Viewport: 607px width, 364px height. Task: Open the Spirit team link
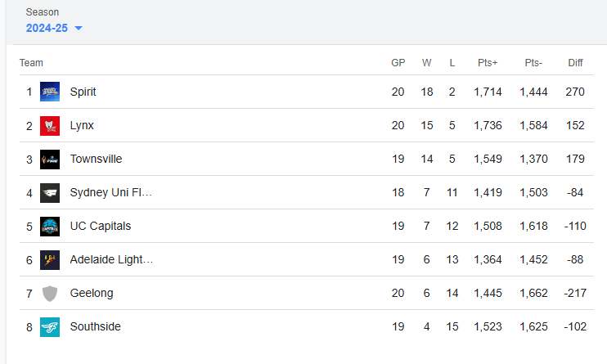83,92
